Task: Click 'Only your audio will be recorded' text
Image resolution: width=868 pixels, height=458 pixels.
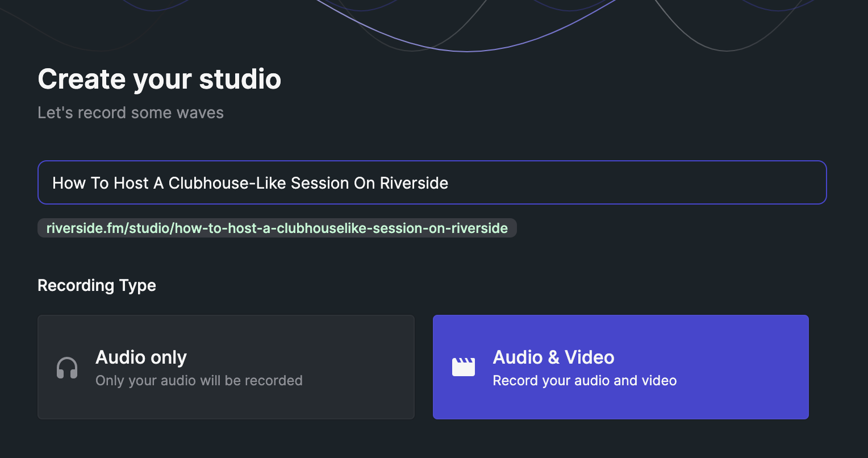Action: click(199, 380)
